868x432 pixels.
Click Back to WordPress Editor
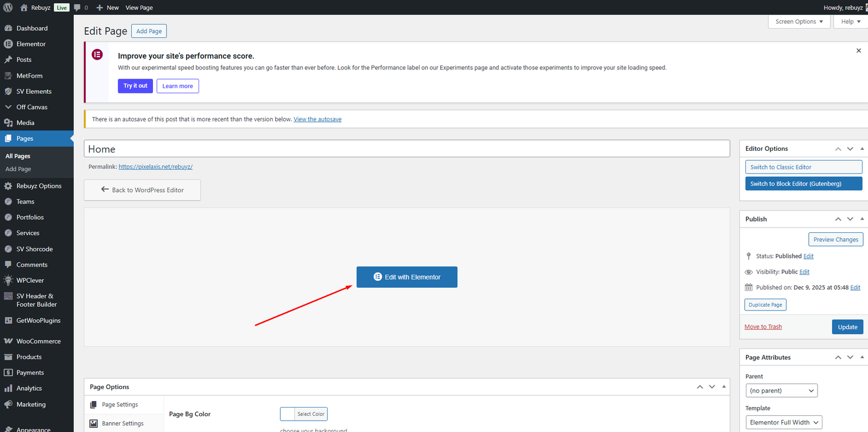142,190
